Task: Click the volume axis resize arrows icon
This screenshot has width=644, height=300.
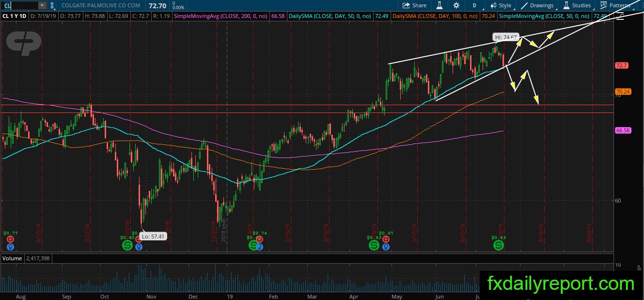Action: coord(639,268)
